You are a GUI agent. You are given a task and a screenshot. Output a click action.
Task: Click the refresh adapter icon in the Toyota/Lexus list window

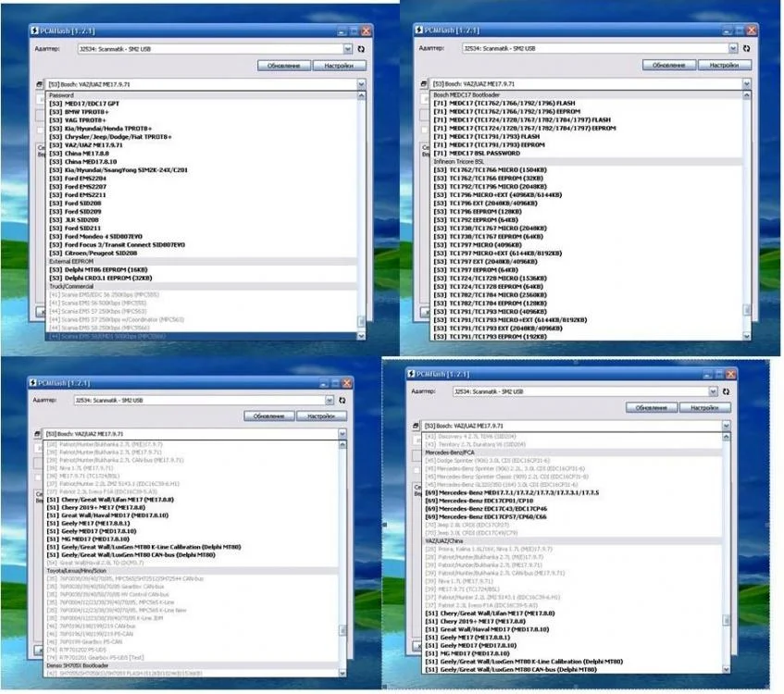[x=342, y=400]
